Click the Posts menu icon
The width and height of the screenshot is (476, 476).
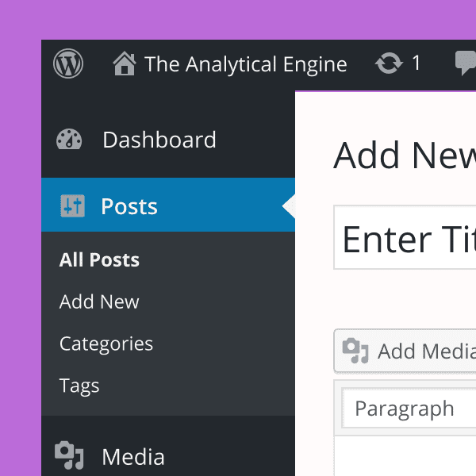coord(72,205)
